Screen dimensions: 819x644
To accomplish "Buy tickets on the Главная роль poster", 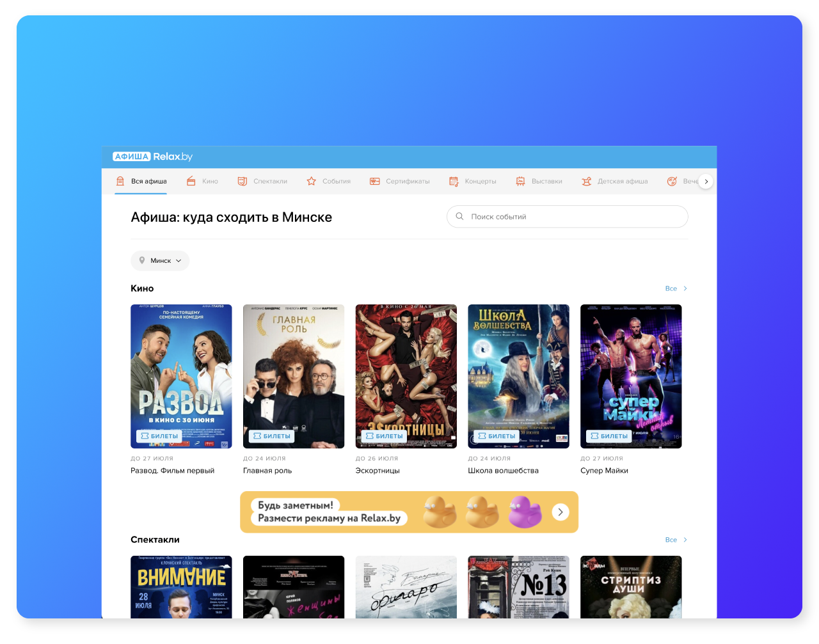I will (x=272, y=436).
